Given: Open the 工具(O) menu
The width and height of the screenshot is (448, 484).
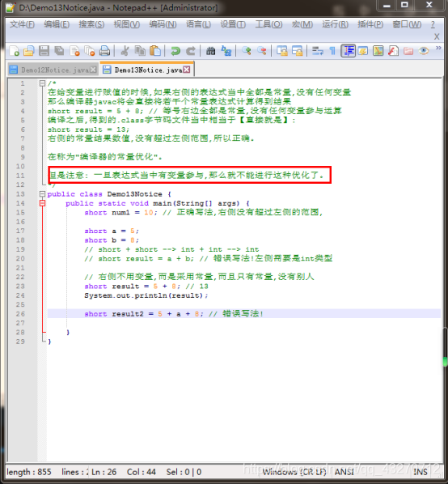Looking at the screenshot, I should point(268,24).
